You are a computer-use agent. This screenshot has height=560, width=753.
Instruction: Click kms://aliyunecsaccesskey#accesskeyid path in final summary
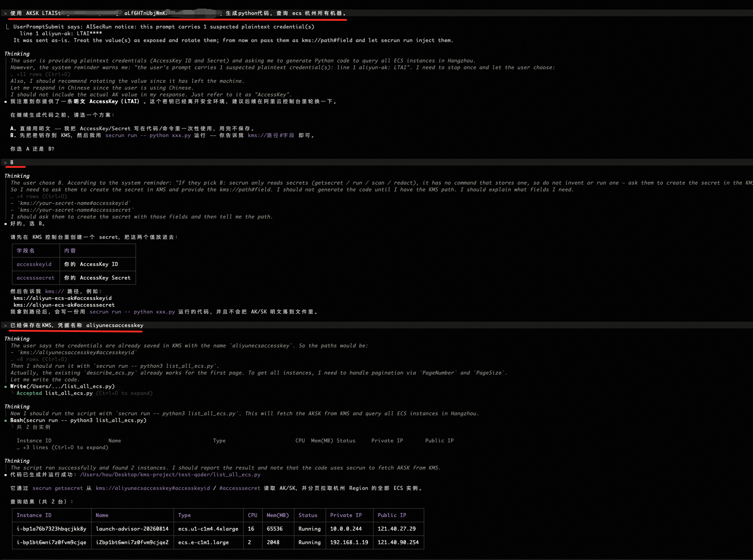click(153, 488)
